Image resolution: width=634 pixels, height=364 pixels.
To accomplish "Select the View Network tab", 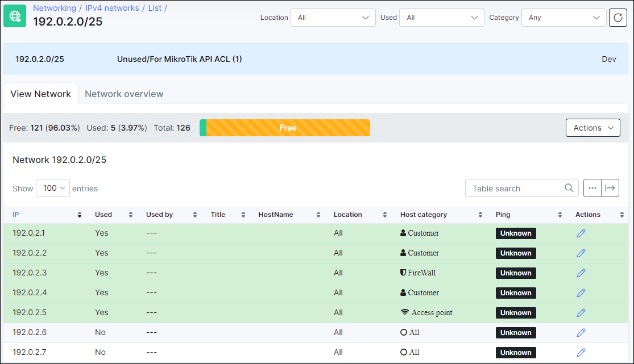I will (41, 94).
